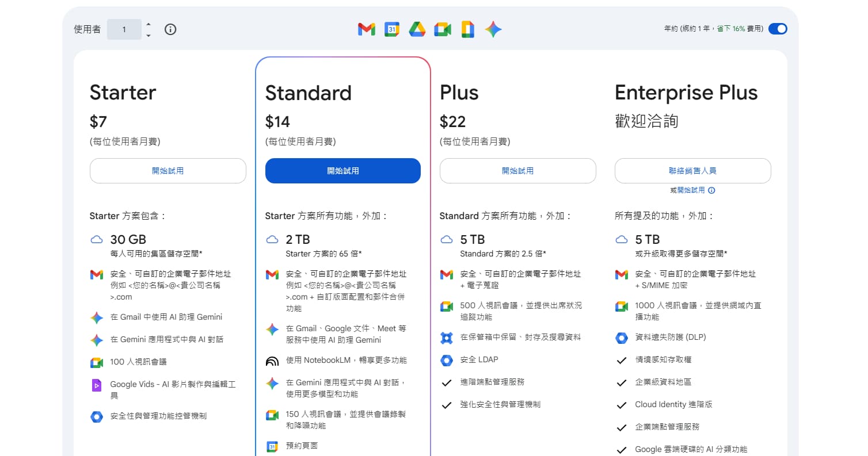This screenshot has width=868, height=456.
Task: Select the Google Calendar icon
Action: 392,29
